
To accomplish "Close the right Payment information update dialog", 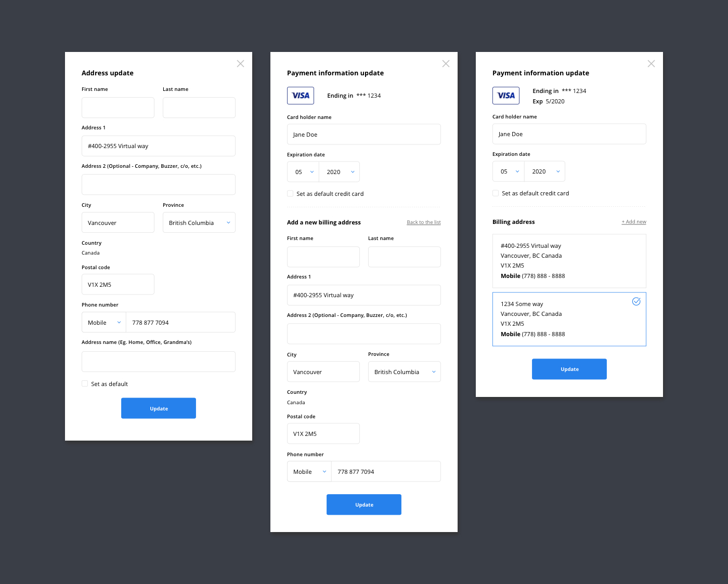I will coord(651,63).
